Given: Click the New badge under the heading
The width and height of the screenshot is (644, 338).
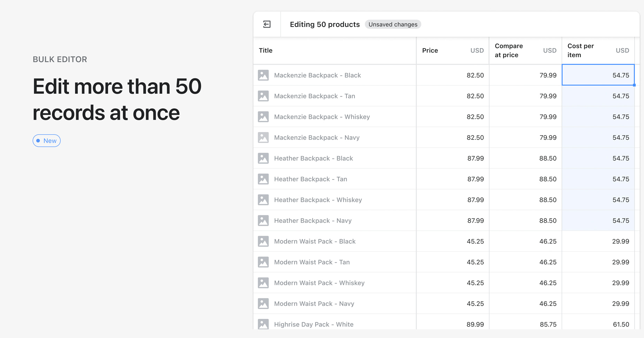Looking at the screenshot, I should (x=46, y=140).
